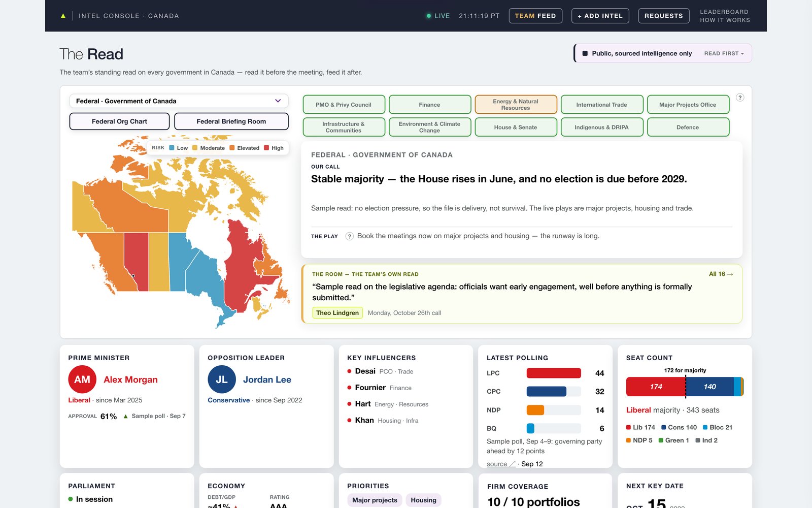Click Fournier in Key Influencers

pyautogui.click(x=370, y=388)
